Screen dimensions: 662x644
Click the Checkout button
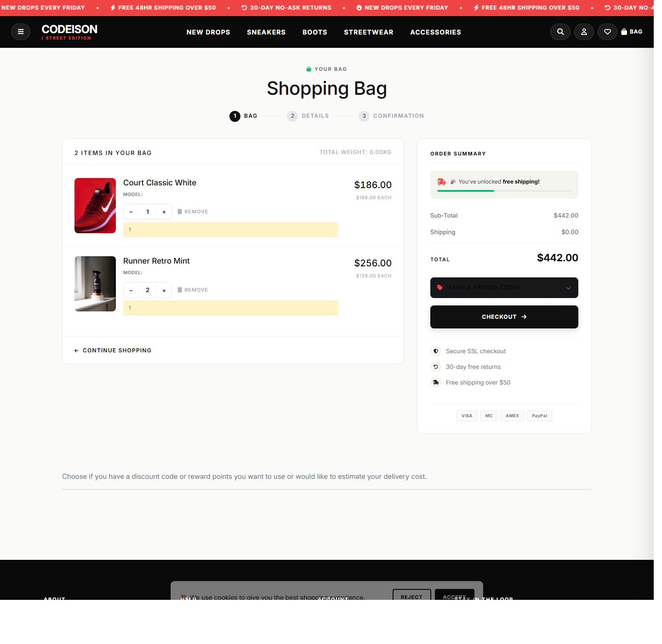[x=504, y=316]
